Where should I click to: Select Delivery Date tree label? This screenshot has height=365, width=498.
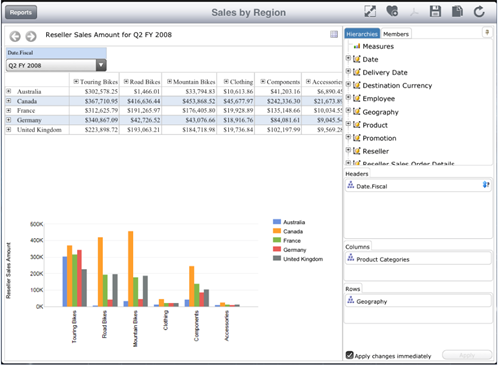pyautogui.click(x=385, y=72)
